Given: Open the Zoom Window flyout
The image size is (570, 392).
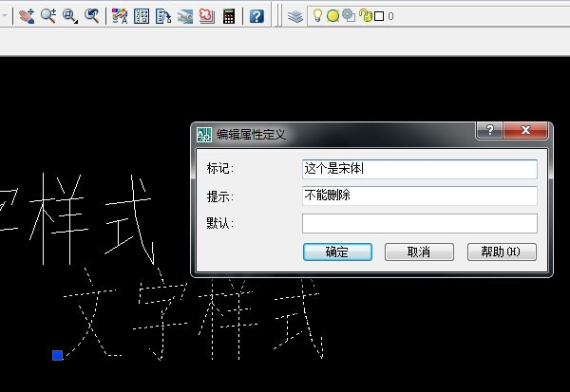Looking at the screenshot, I should click(70, 16).
